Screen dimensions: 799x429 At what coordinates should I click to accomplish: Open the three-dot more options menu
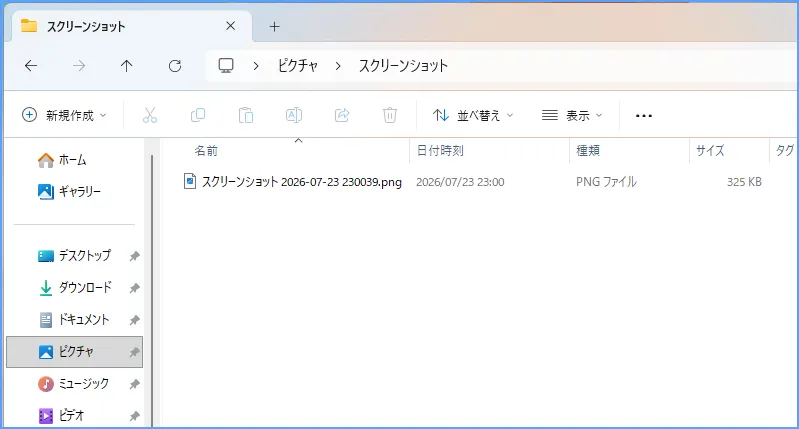coord(644,116)
